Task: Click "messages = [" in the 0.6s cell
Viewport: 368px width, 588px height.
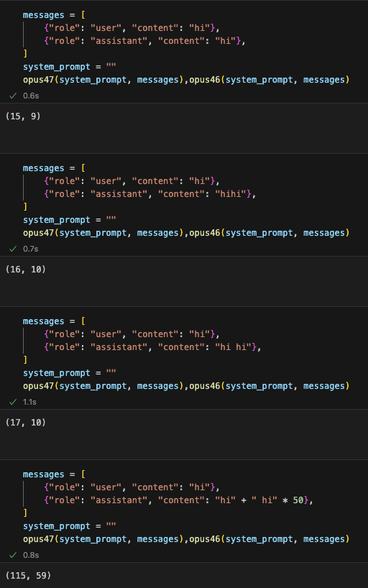Action: 54,15
